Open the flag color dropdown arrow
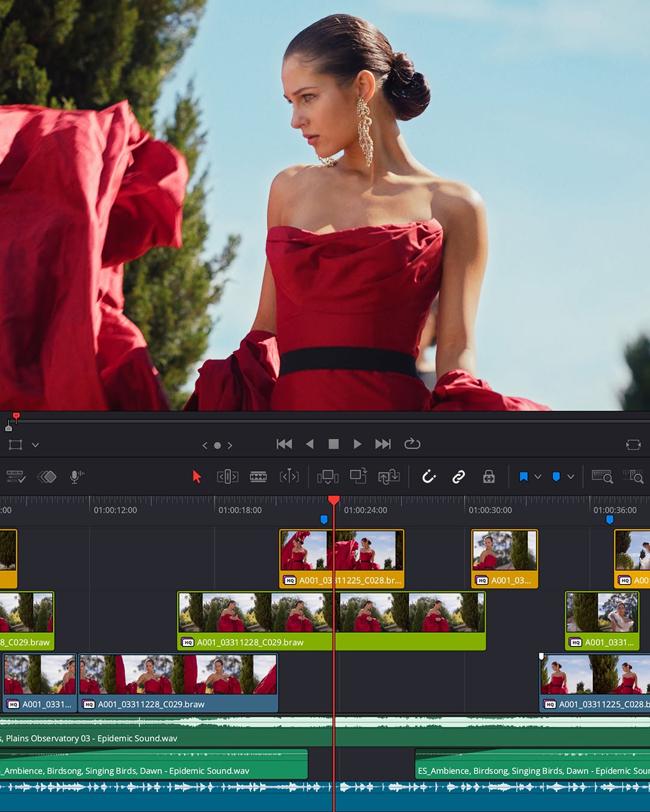The width and height of the screenshot is (650, 812). (538, 477)
